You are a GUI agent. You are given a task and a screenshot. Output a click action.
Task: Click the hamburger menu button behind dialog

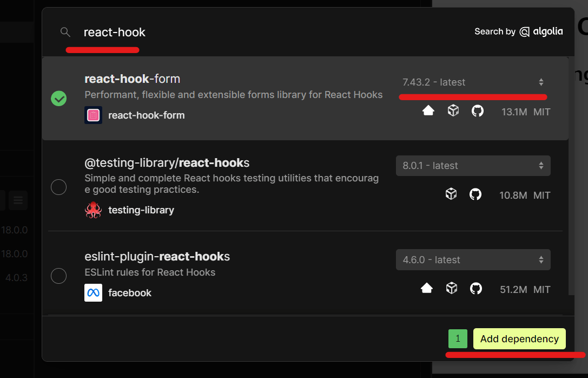pyautogui.click(x=18, y=200)
